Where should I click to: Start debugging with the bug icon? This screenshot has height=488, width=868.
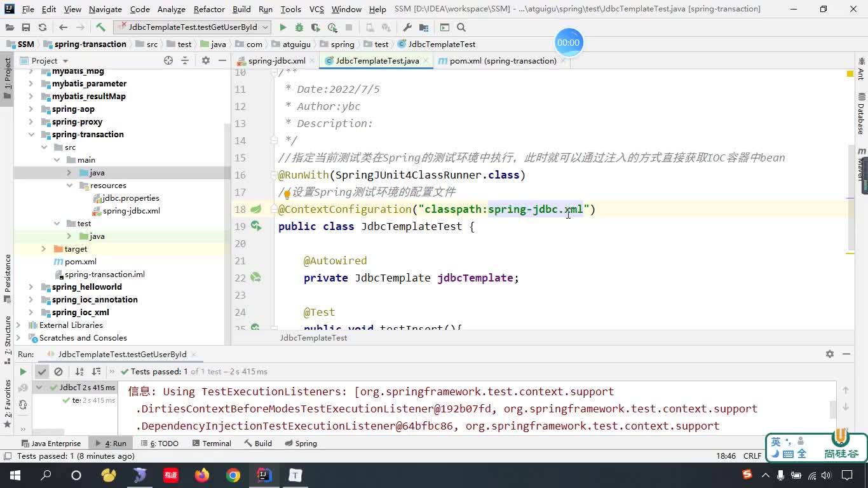coord(299,27)
